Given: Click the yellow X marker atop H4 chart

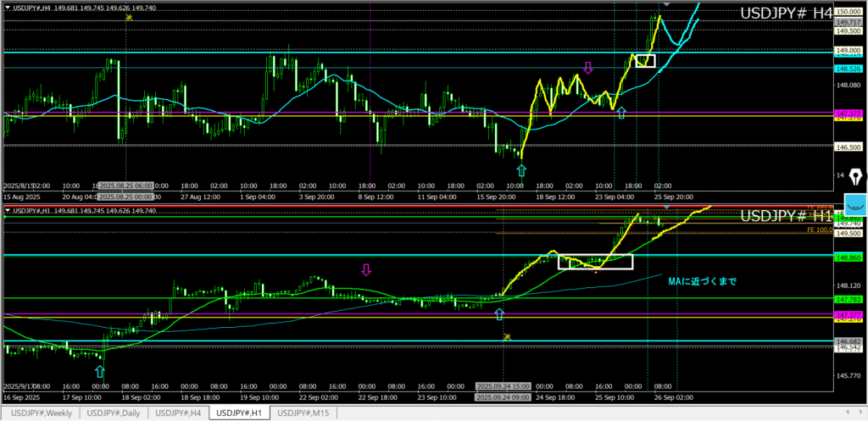Looking at the screenshot, I should click(x=128, y=17).
